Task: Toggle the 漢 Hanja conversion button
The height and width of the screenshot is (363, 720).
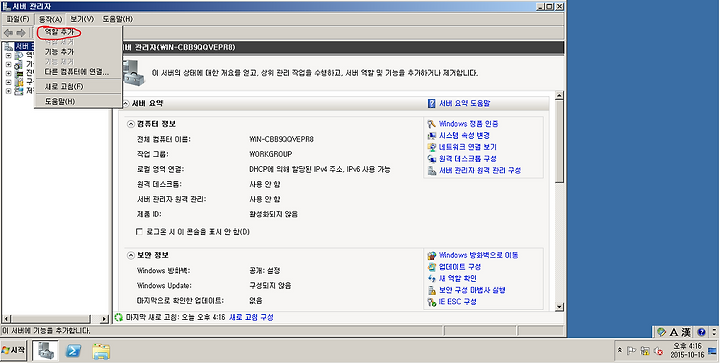Action: tap(686, 332)
